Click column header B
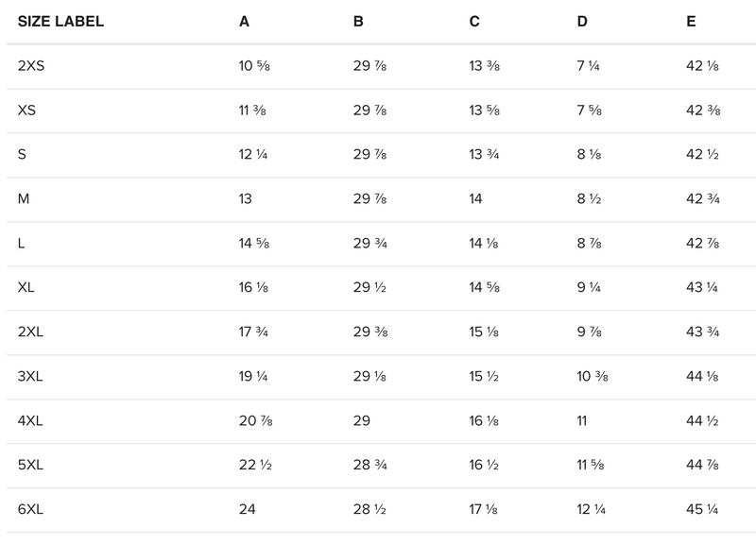 (x=358, y=21)
